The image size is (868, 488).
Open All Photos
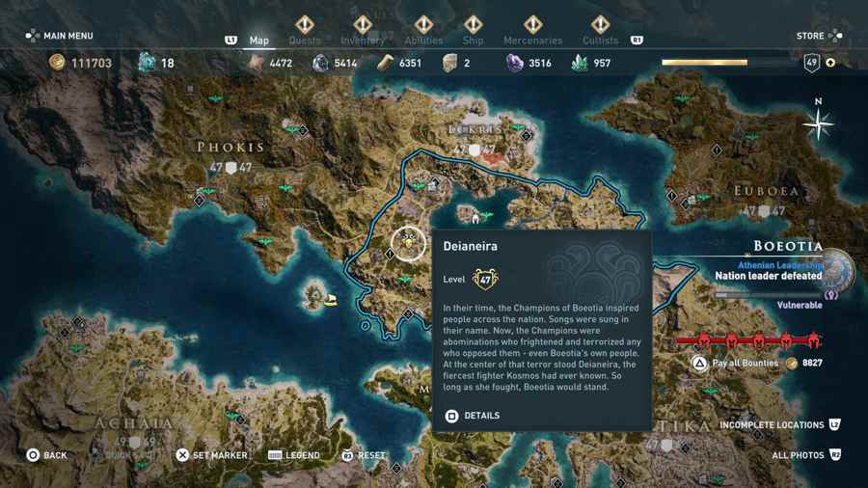[806, 455]
